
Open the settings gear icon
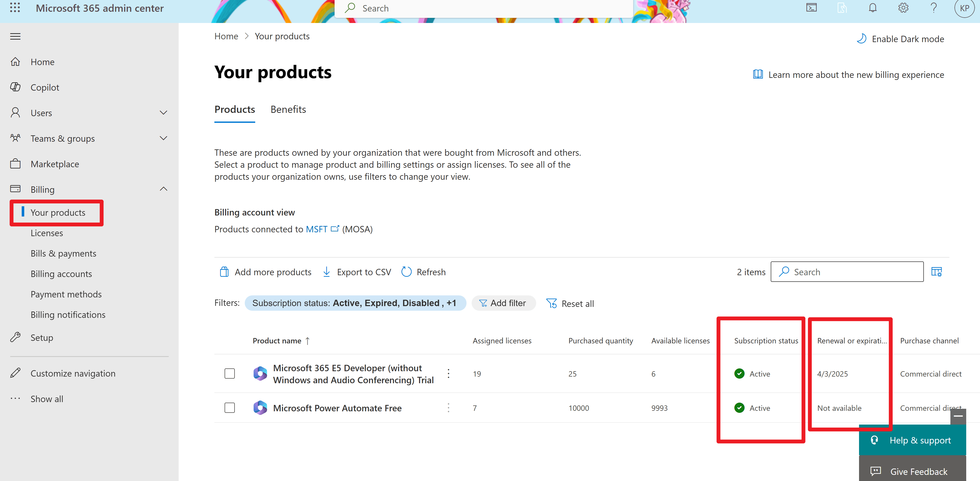903,8
